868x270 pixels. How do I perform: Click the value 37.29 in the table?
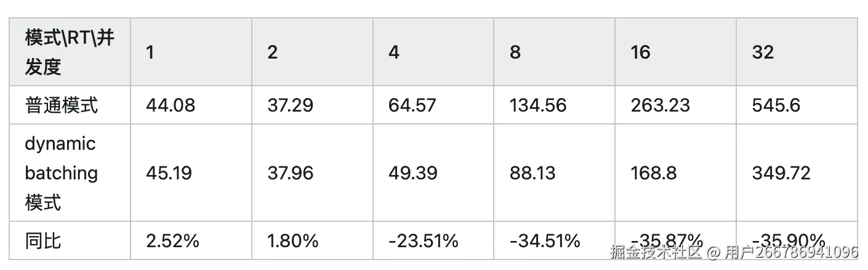click(x=290, y=105)
